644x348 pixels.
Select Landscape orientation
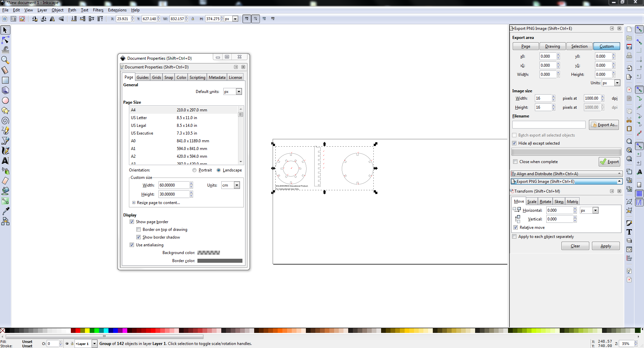219,170
